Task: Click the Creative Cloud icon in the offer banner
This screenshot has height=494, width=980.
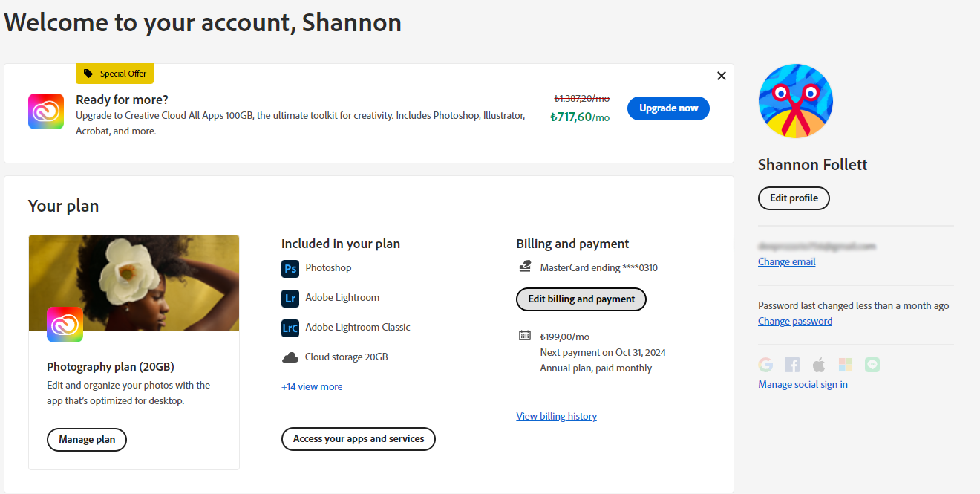Action: pos(46,111)
